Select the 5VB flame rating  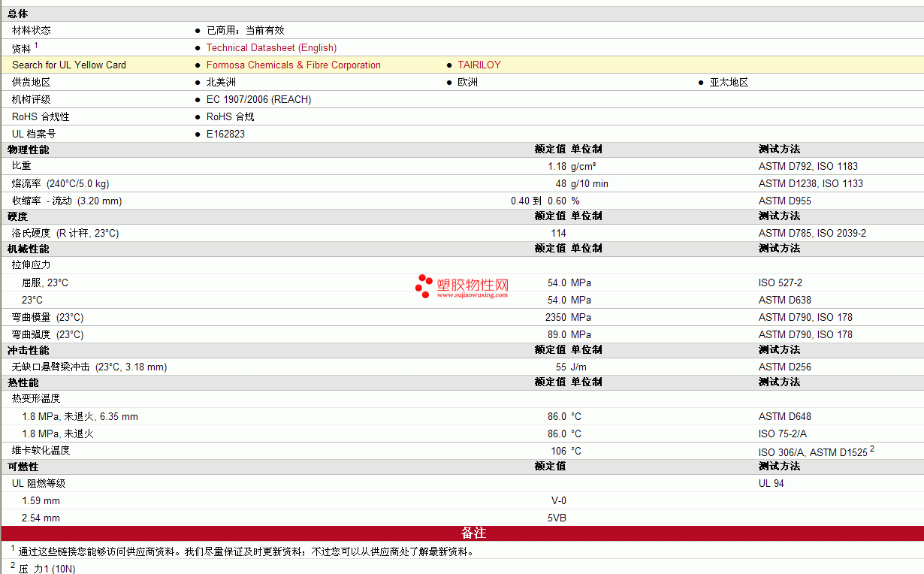click(x=557, y=518)
